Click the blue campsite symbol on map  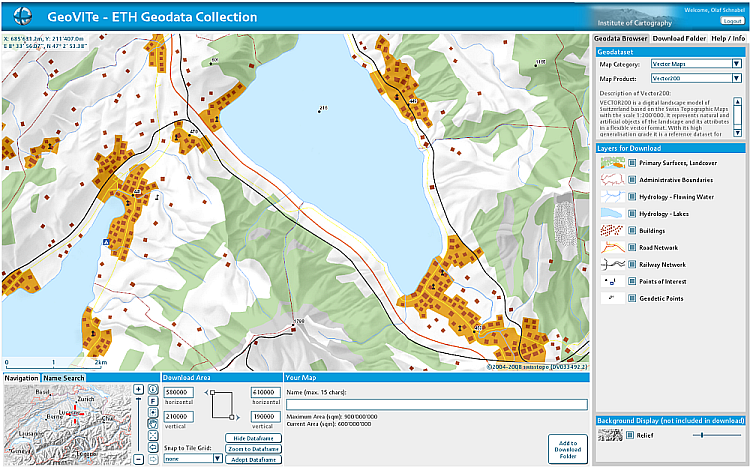click(106, 242)
